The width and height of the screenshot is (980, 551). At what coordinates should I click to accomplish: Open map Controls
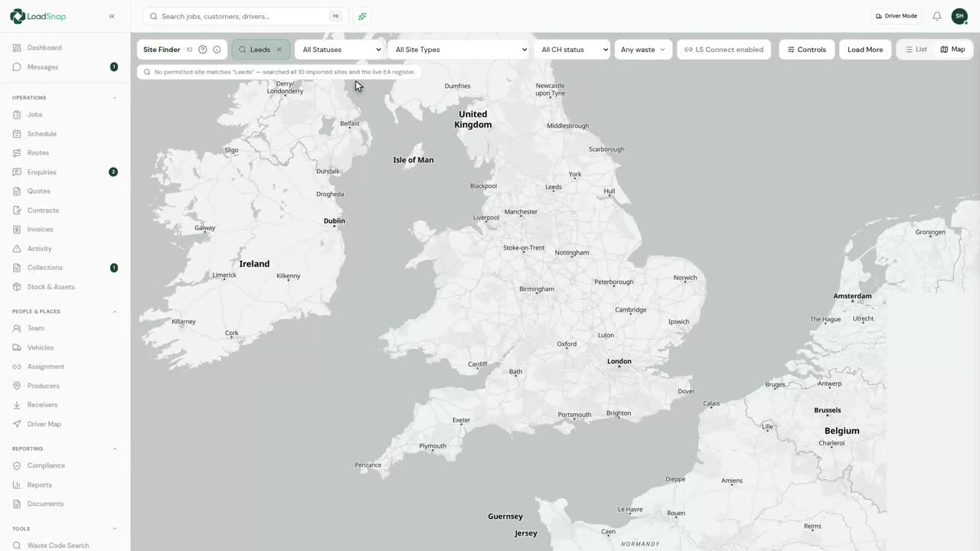click(x=807, y=50)
